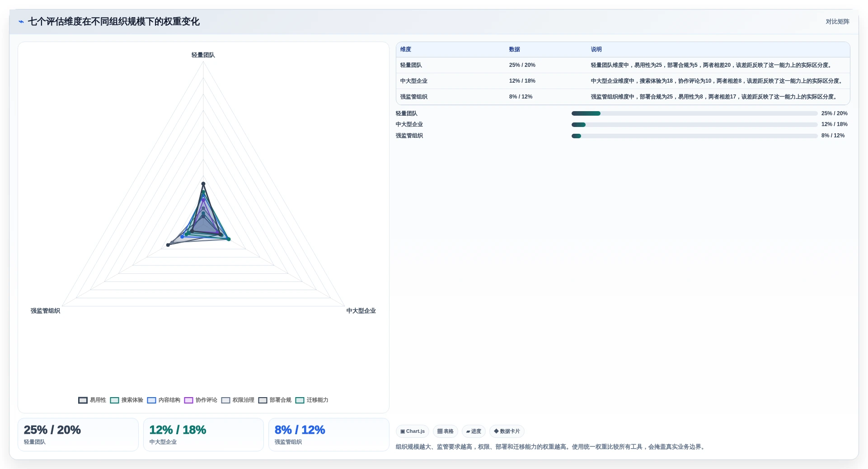Click the 中大型企业 radar axis label

(x=361, y=311)
